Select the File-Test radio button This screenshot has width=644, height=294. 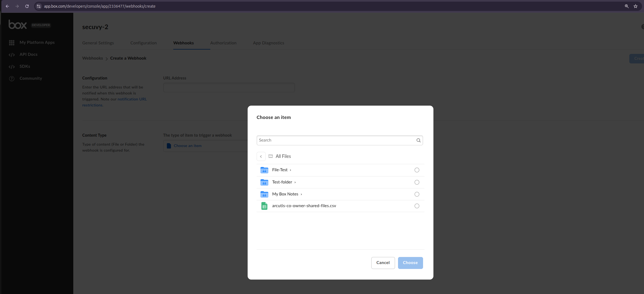pyautogui.click(x=417, y=170)
